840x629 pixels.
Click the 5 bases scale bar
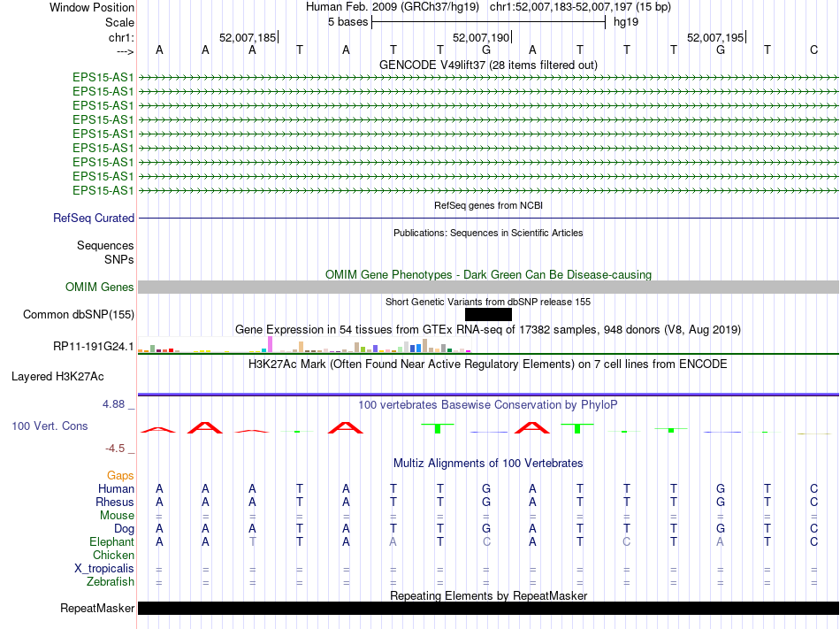click(488, 22)
